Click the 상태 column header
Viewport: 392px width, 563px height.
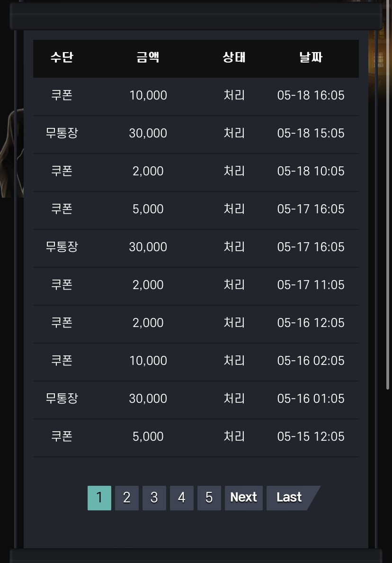click(234, 57)
